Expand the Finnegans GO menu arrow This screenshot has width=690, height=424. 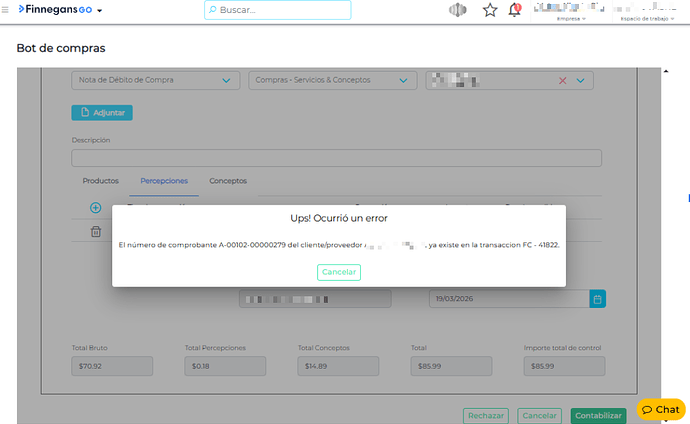(100, 11)
